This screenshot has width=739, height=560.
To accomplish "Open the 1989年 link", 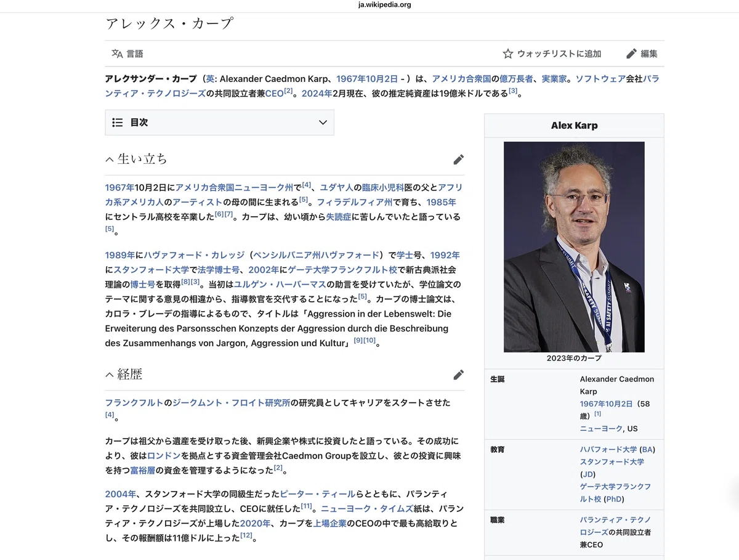I will (120, 255).
